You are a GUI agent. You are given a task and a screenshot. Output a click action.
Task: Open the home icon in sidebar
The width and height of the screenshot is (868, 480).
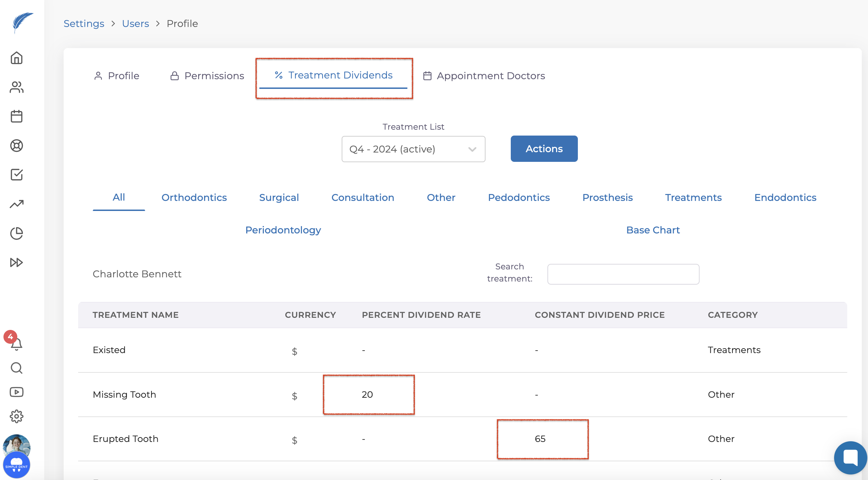16,58
